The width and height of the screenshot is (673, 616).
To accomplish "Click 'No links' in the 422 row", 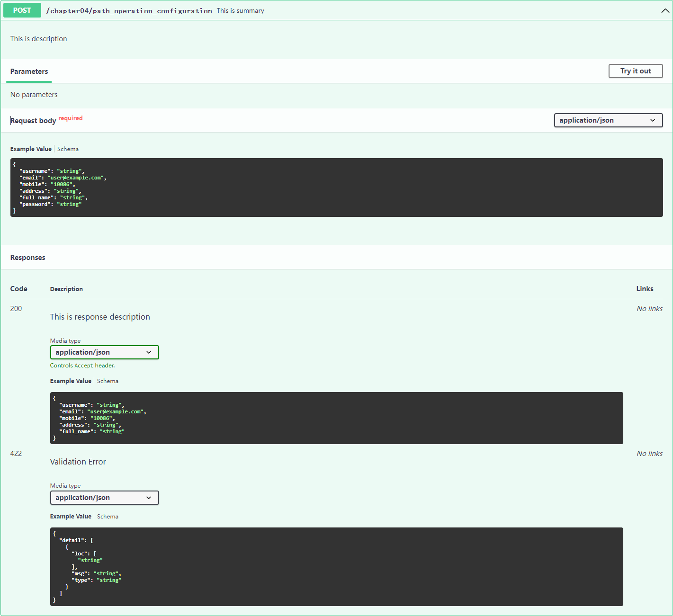I will click(x=649, y=454).
